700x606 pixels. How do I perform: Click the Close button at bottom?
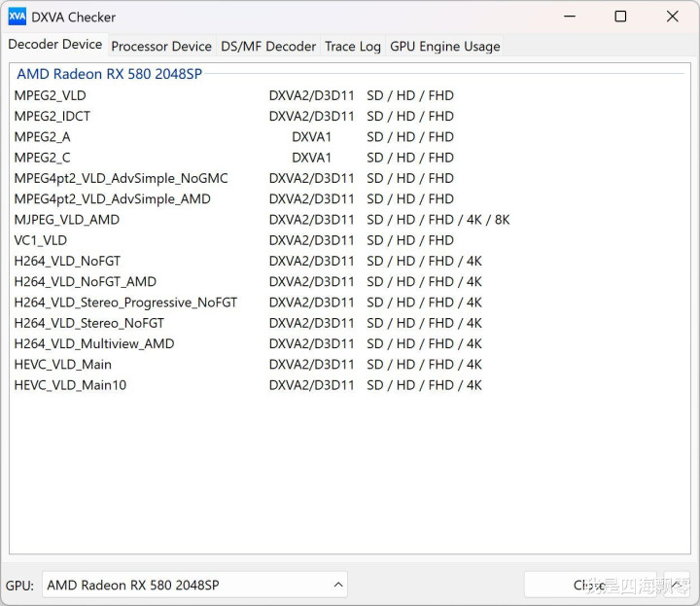(x=590, y=585)
